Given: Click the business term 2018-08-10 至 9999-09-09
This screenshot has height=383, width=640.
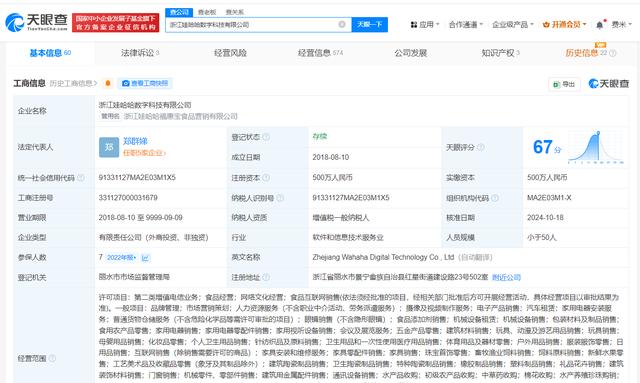Looking at the screenshot, I should click(x=140, y=218).
